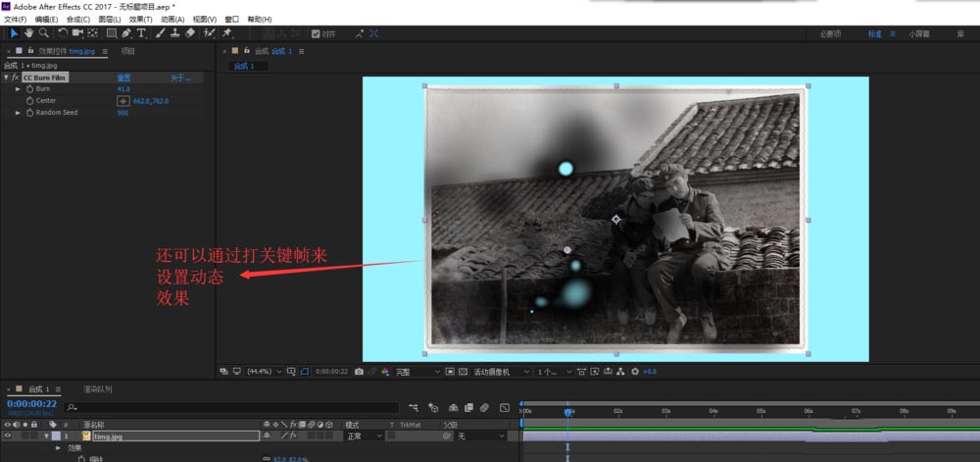Select the Unified Camera tool
980x462 pixels.
pyautogui.click(x=78, y=33)
